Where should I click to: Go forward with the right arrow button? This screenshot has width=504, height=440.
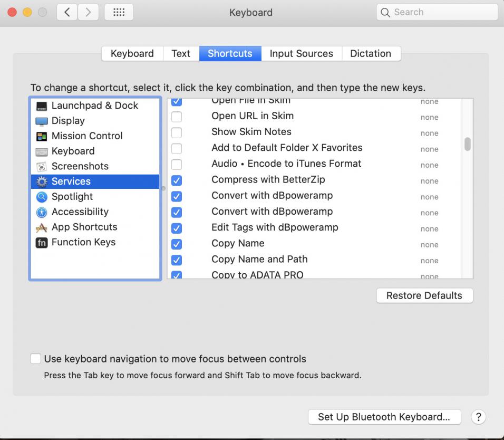[x=88, y=12]
